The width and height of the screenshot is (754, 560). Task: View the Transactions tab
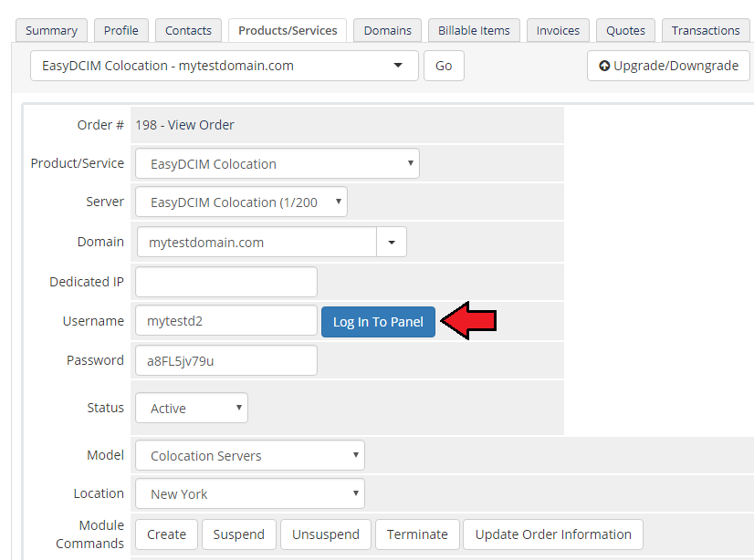click(706, 30)
